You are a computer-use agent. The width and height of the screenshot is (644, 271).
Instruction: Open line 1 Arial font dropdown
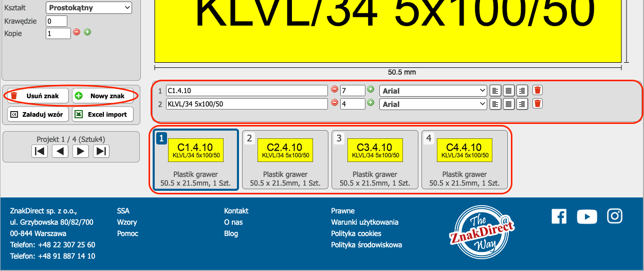click(x=433, y=91)
